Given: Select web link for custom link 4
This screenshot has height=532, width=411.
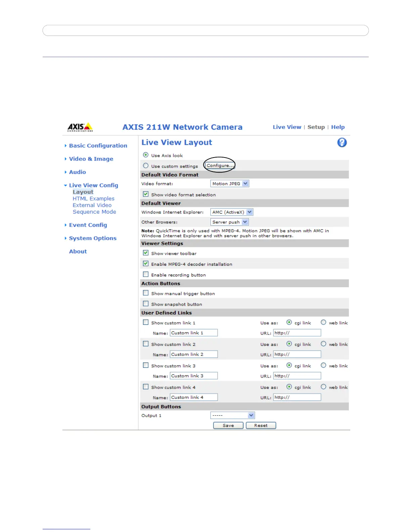Looking at the screenshot, I should click(323, 387).
